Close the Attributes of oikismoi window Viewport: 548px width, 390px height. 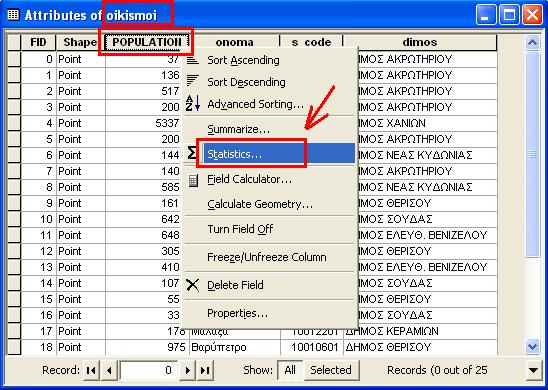point(532,15)
